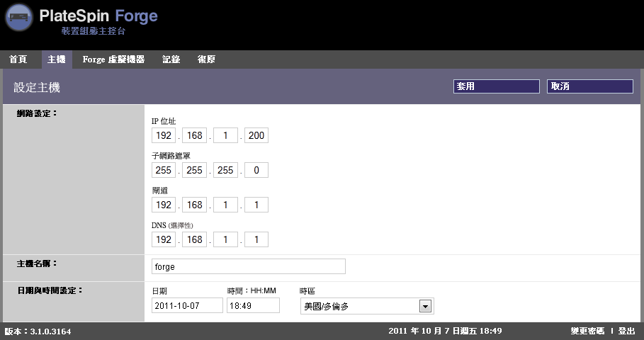
Task: Click the 取消 cancel button
Action: point(589,86)
